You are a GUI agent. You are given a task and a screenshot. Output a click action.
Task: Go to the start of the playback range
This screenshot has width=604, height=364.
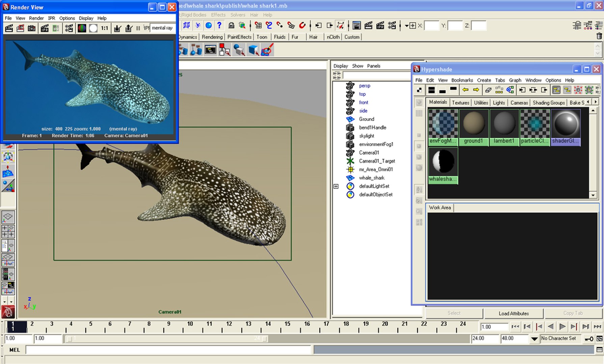pos(515,327)
